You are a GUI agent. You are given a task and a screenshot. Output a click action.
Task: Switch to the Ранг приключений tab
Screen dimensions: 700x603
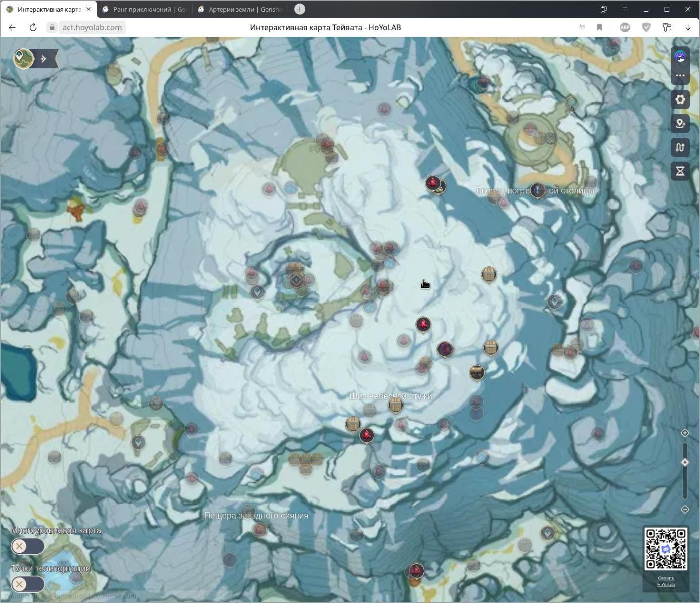tap(144, 9)
